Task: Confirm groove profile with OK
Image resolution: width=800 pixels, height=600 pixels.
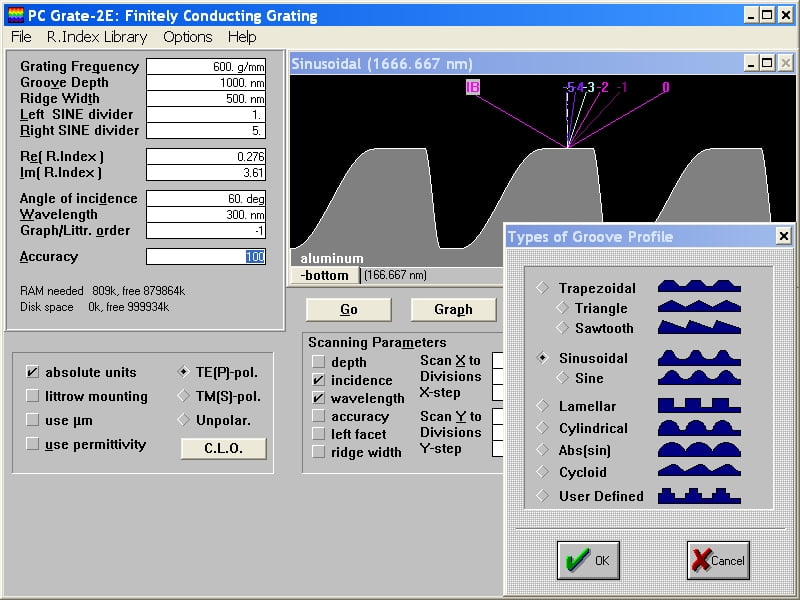Action: click(x=588, y=560)
